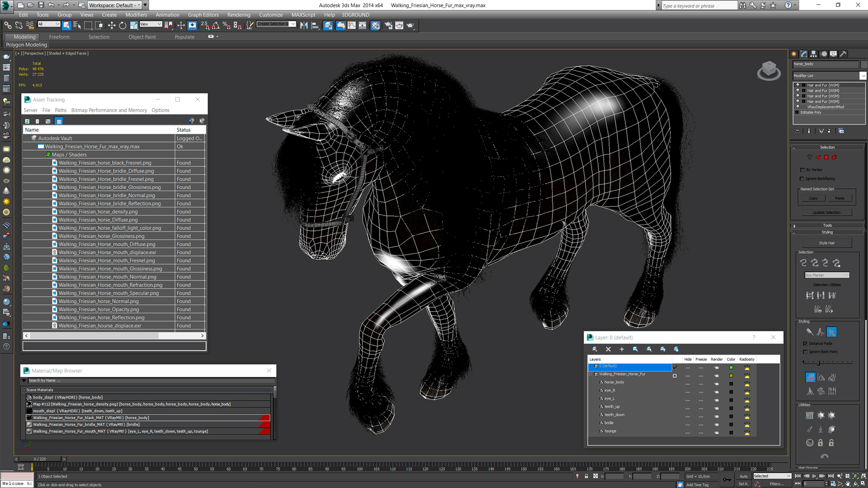868x488 pixels.
Task: Switch to the Hierarchy command panel
Action: 814,54
